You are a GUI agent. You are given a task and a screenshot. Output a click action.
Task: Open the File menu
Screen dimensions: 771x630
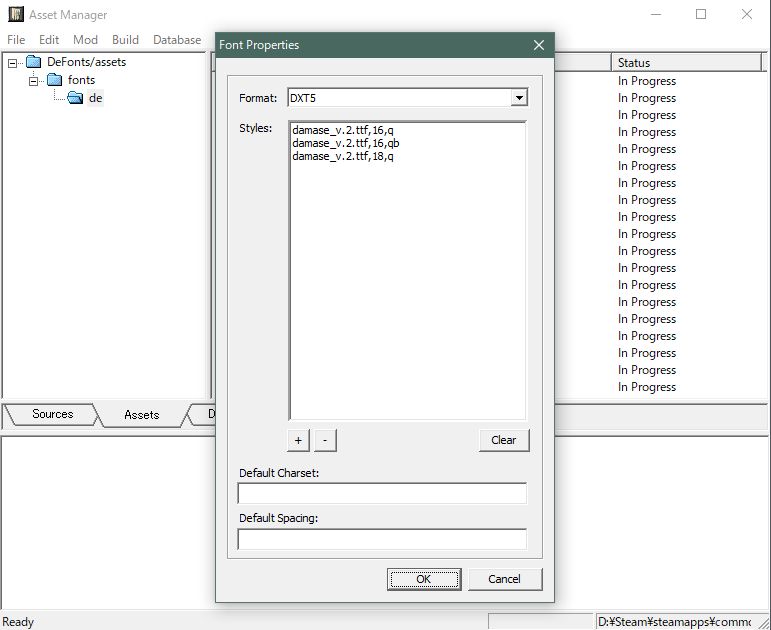point(16,40)
